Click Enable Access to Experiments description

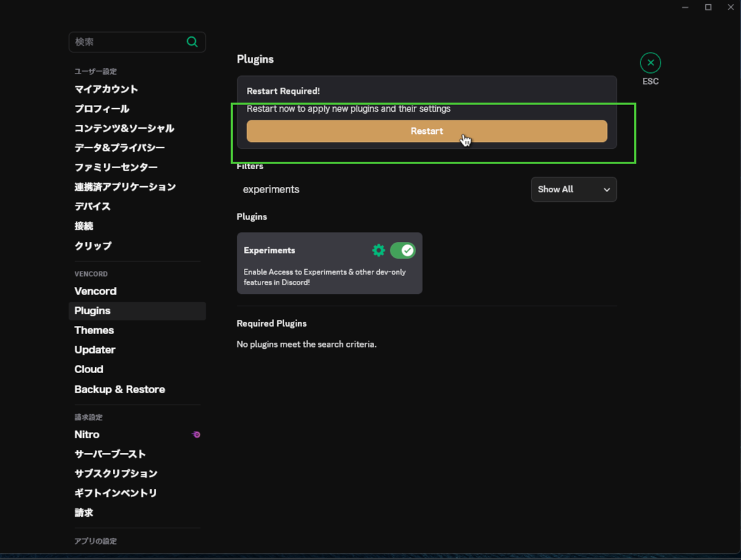(325, 277)
